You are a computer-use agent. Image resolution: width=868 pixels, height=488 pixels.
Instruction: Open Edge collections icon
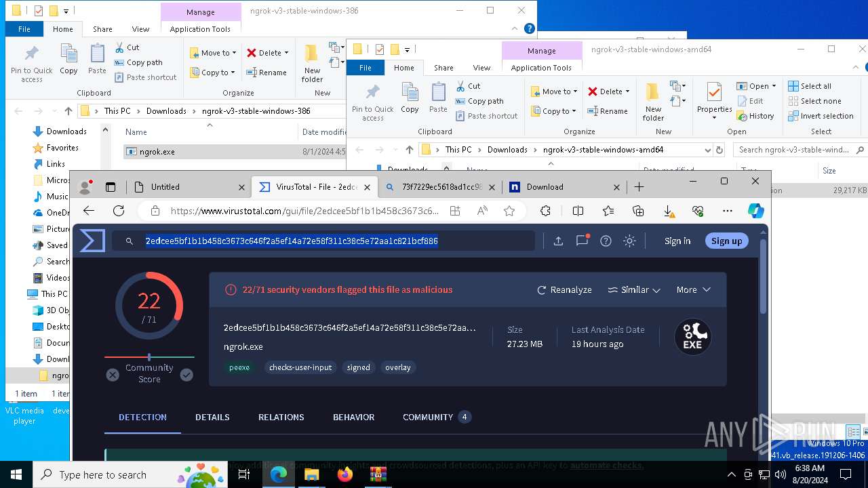point(638,211)
